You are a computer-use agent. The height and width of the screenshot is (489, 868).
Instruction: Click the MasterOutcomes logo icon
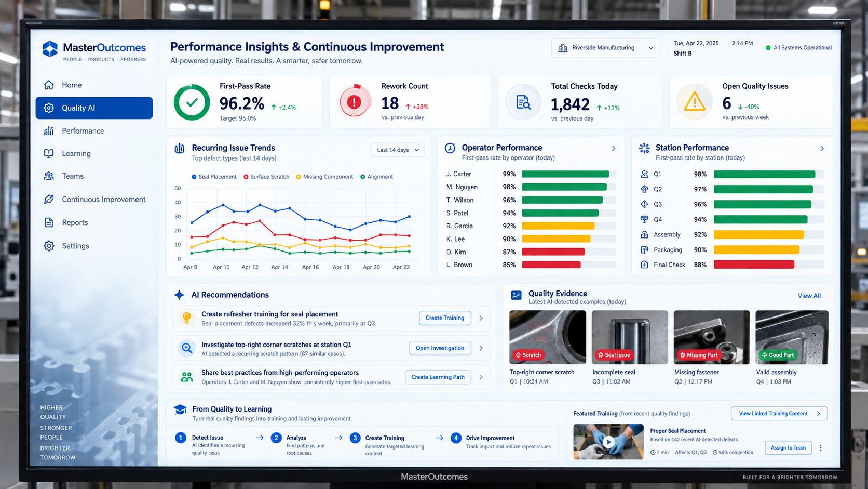pos(50,49)
